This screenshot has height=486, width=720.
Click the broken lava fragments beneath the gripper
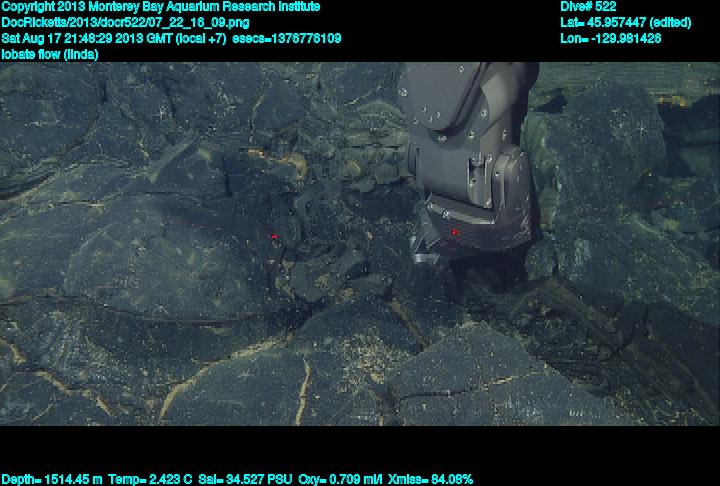350,268
